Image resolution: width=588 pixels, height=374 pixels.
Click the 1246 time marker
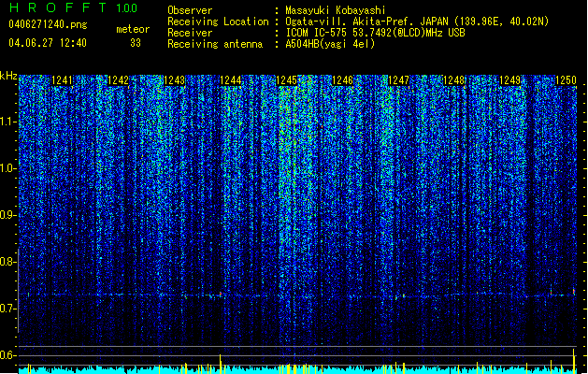(342, 80)
